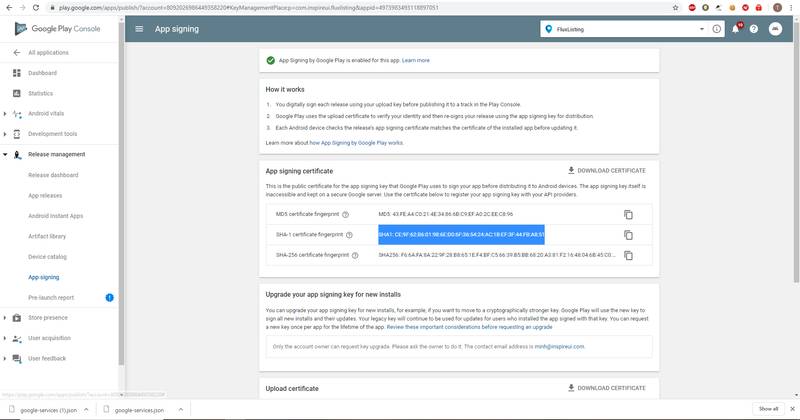Screen dimensions: 800x420
Task: Close the downloads bar
Action: coord(792,409)
